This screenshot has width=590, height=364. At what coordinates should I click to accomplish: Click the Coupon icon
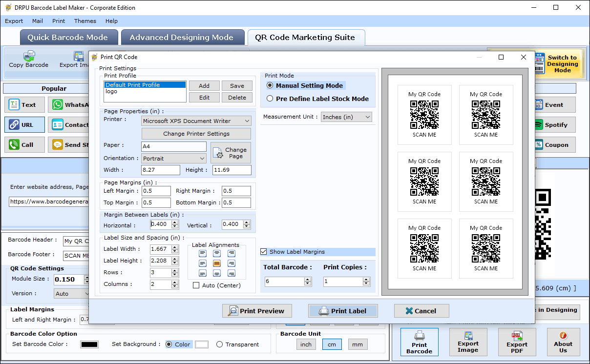click(538, 144)
